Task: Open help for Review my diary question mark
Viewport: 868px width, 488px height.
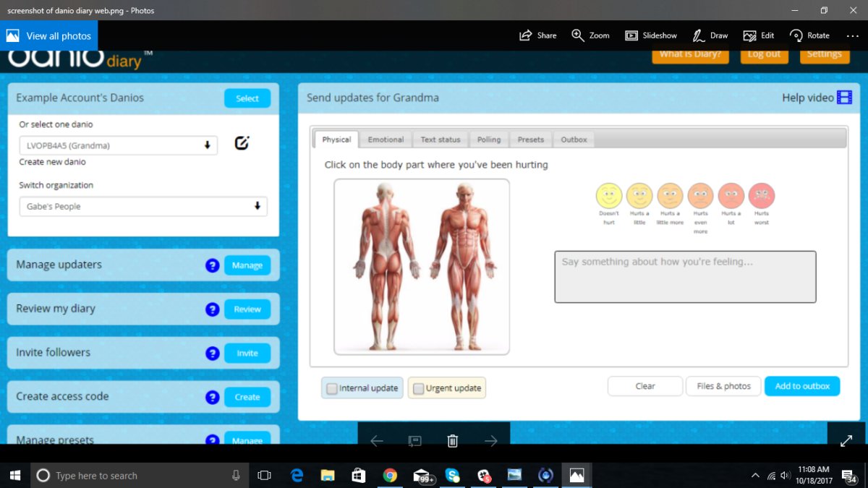Action: (212, 309)
